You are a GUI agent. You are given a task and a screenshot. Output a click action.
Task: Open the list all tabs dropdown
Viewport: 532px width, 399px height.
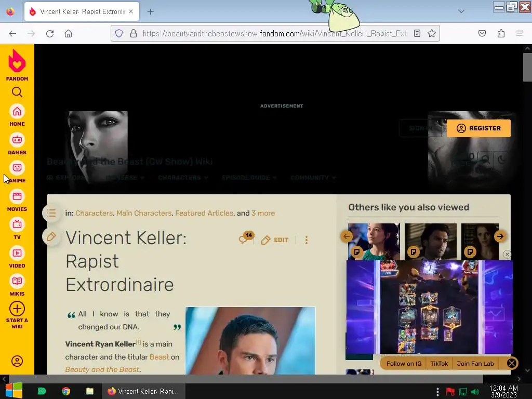(461, 11)
